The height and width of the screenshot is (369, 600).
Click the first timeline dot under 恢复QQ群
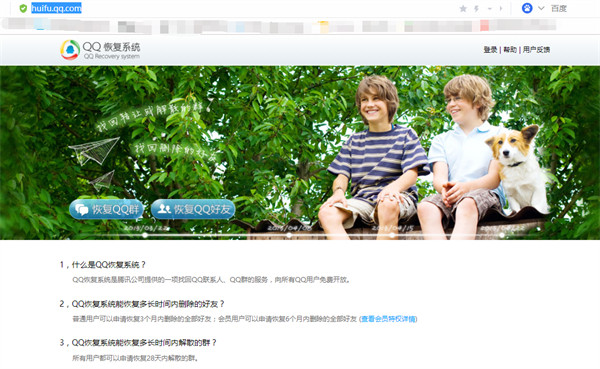click(145, 235)
